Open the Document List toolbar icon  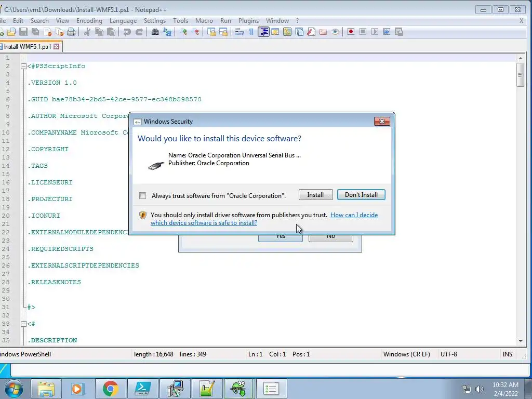pos(299,32)
